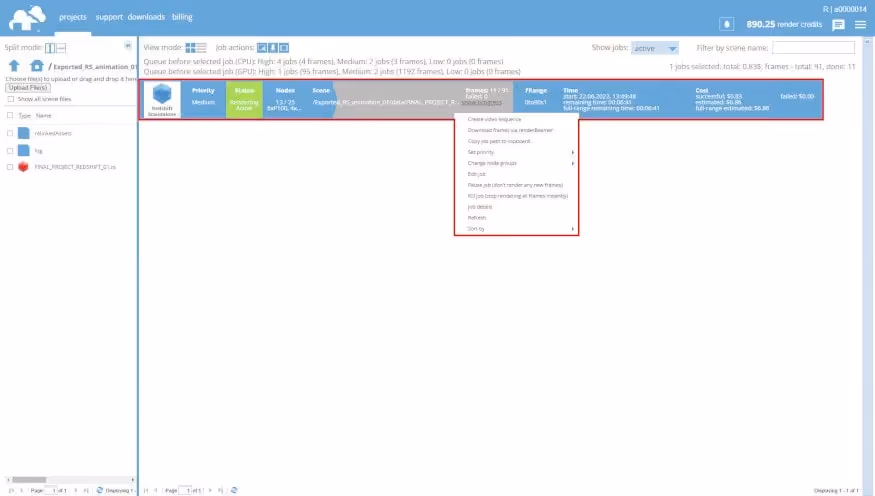Refresh the job list icon at bottom
The image size is (875, 496).
[234, 490]
